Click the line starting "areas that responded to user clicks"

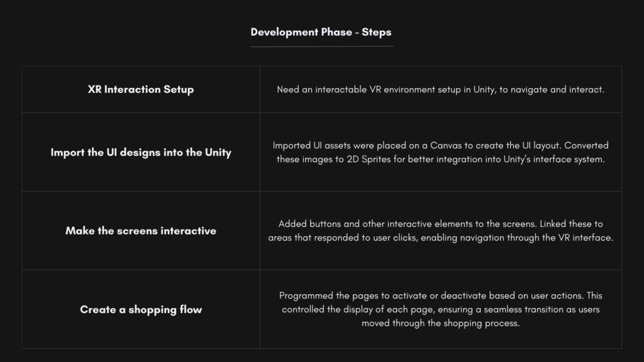point(440,238)
